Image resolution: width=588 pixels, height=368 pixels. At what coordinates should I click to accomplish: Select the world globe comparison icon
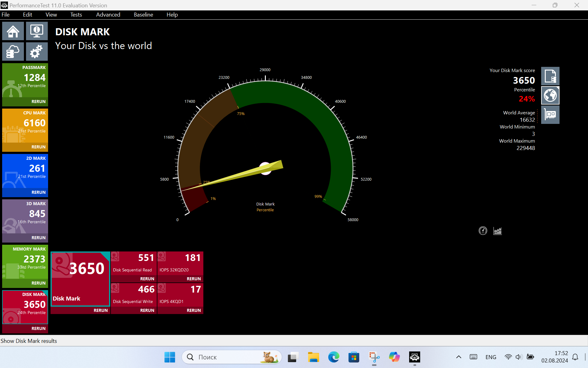tap(550, 95)
